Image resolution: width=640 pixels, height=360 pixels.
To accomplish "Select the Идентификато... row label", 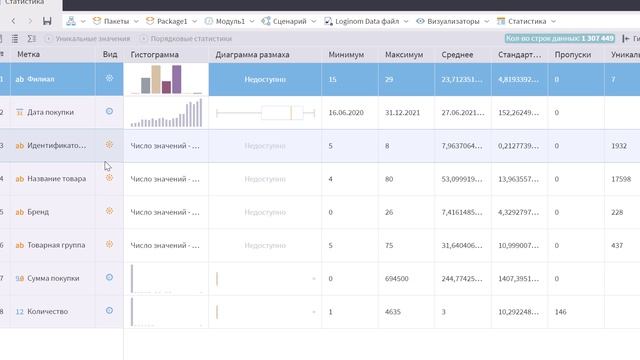I will [56, 146].
